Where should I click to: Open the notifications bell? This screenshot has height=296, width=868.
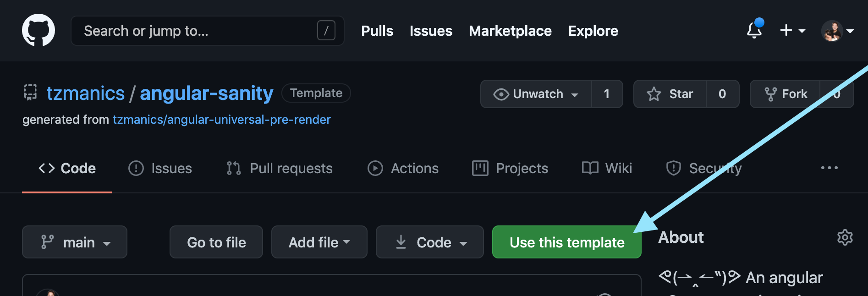click(x=754, y=31)
